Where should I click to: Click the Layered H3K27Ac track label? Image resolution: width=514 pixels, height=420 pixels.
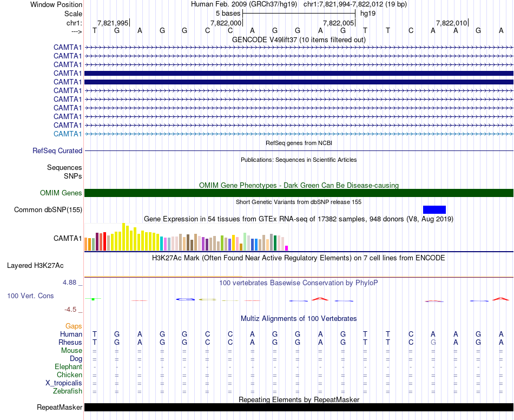pyautogui.click(x=35, y=266)
